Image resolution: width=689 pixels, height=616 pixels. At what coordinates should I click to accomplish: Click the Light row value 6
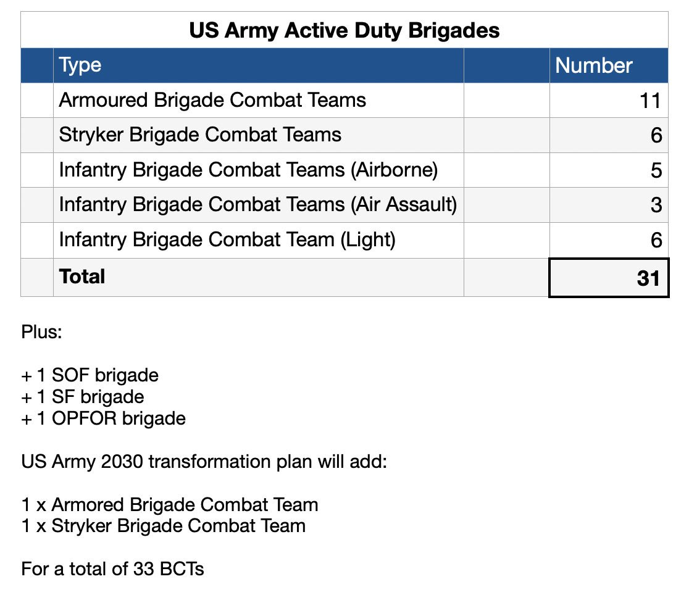pos(609,240)
